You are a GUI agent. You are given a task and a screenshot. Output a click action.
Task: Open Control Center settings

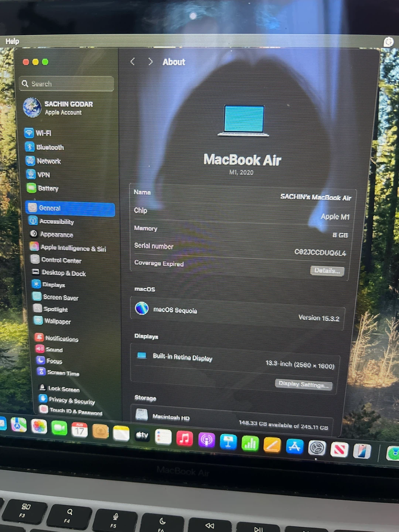tap(56, 260)
